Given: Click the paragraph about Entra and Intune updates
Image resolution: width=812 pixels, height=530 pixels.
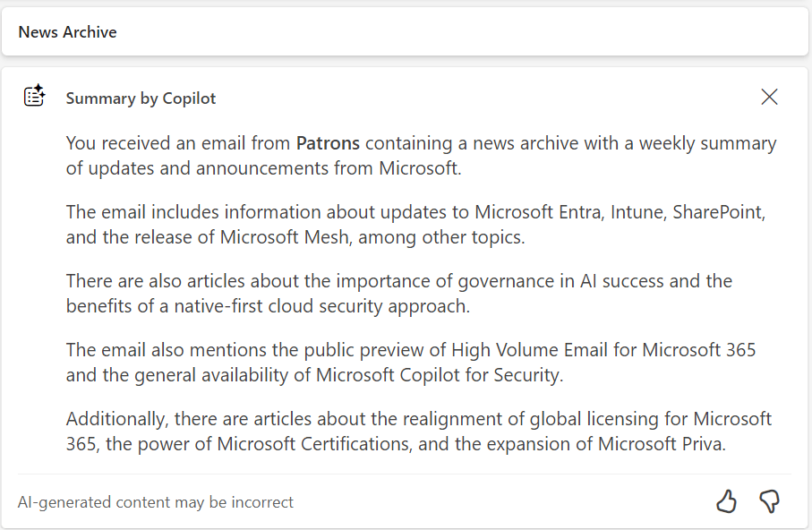Looking at the screenshot, I should pos(415,224).
